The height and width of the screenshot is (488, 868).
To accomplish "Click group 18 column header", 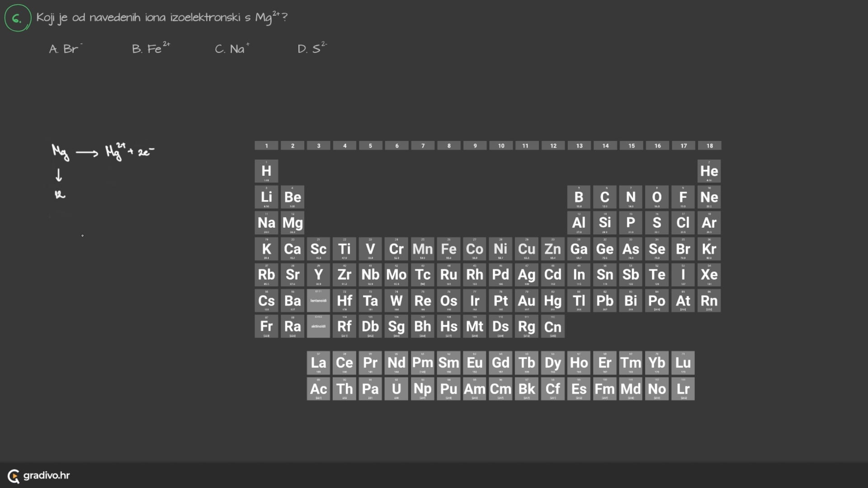I will click(x=709, y=145).
